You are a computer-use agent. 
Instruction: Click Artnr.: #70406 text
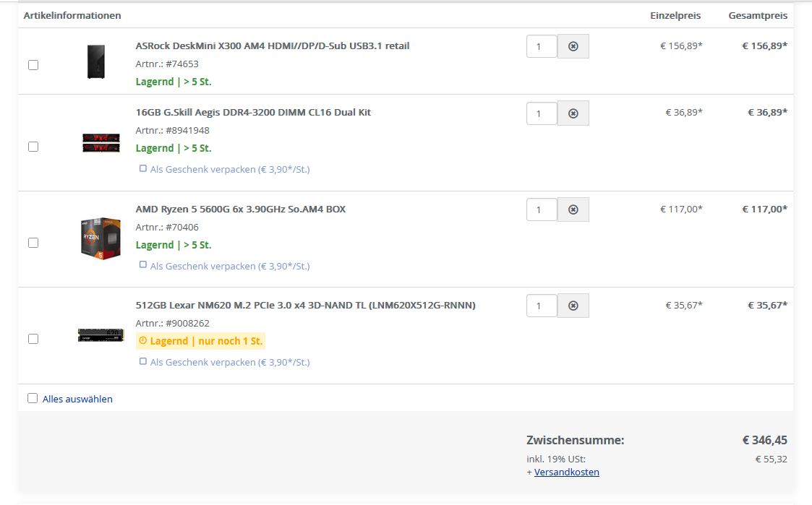click(167, 227)
